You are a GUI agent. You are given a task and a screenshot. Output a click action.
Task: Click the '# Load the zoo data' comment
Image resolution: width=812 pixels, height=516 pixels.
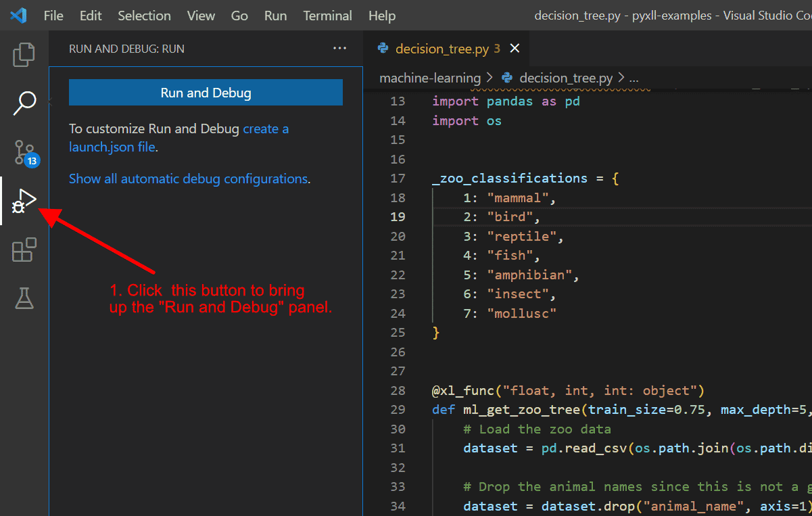[538, 429]
